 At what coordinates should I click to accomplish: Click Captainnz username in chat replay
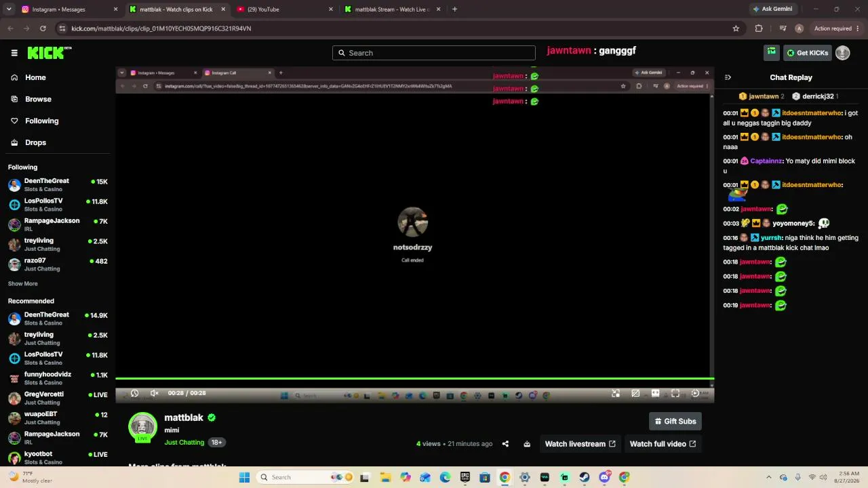click(x=766, y=161)
